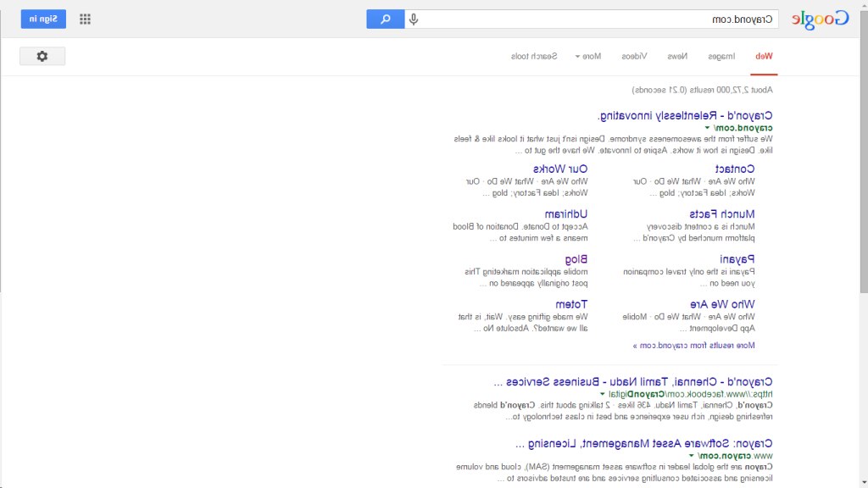Open the Google apps grid icon
This screenshot has height=488, width=868.
(85, 18)
